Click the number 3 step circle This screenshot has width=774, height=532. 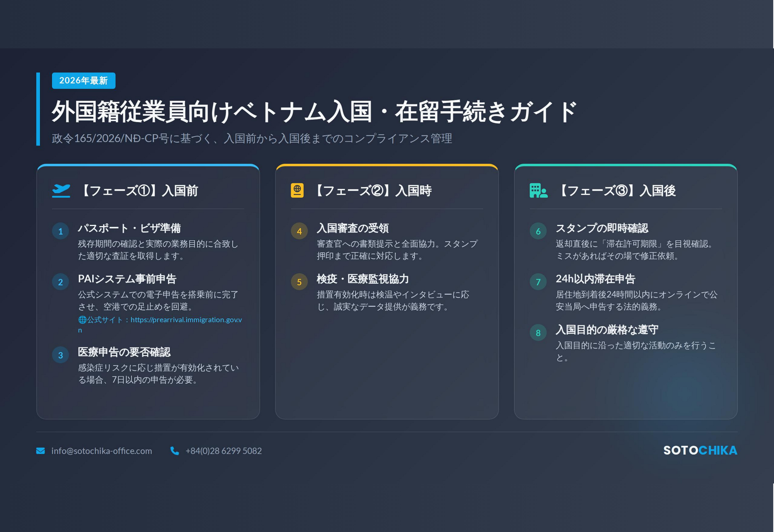tap(60, 355)
